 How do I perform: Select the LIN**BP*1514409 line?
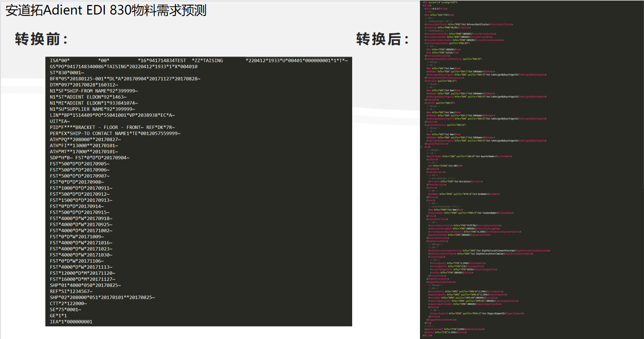pos(112,115)
